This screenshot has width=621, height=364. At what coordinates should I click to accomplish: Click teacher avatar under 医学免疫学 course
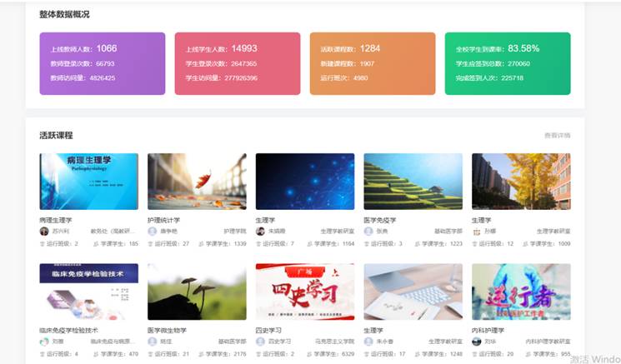click(368, 232)
